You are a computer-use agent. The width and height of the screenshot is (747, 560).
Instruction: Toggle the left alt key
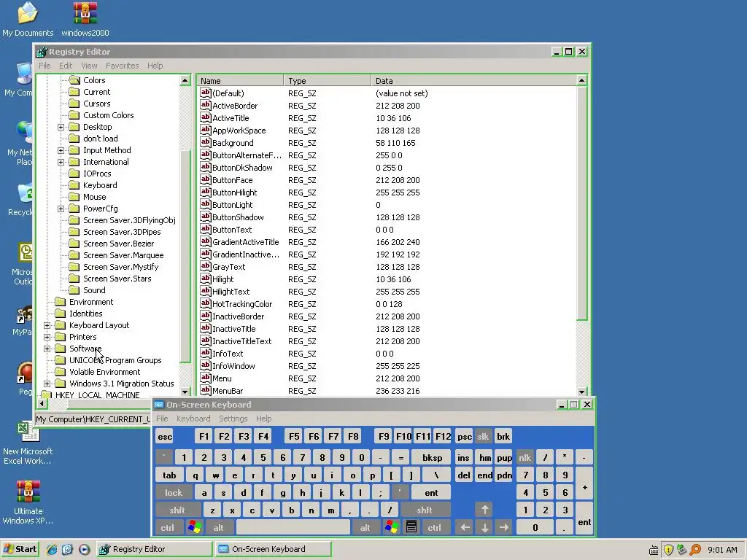click(219, 527)
